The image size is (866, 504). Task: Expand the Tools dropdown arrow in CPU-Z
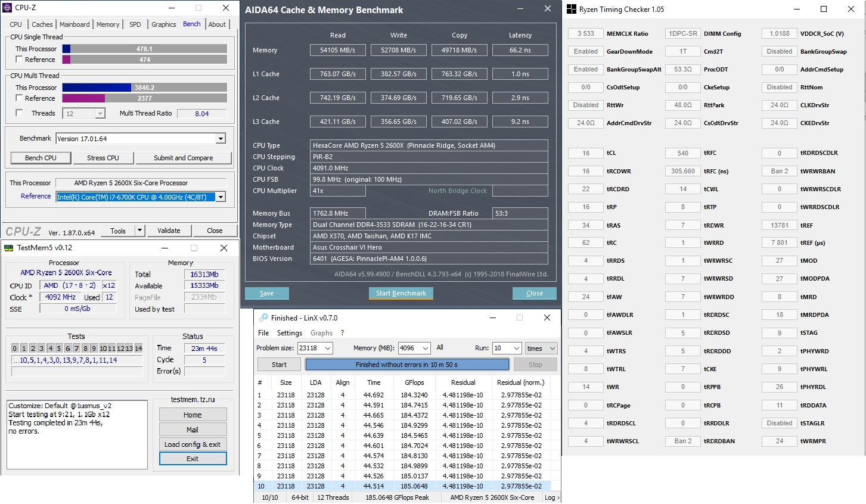point(139,231)
